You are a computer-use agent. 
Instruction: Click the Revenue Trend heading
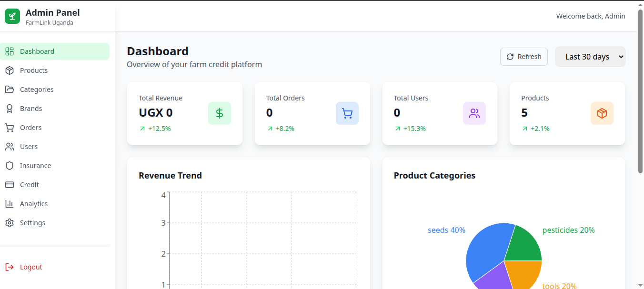[170, 175]
